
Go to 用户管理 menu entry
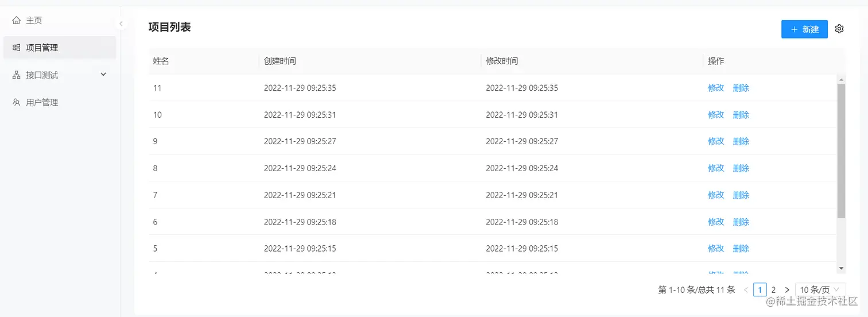point(60,102)
